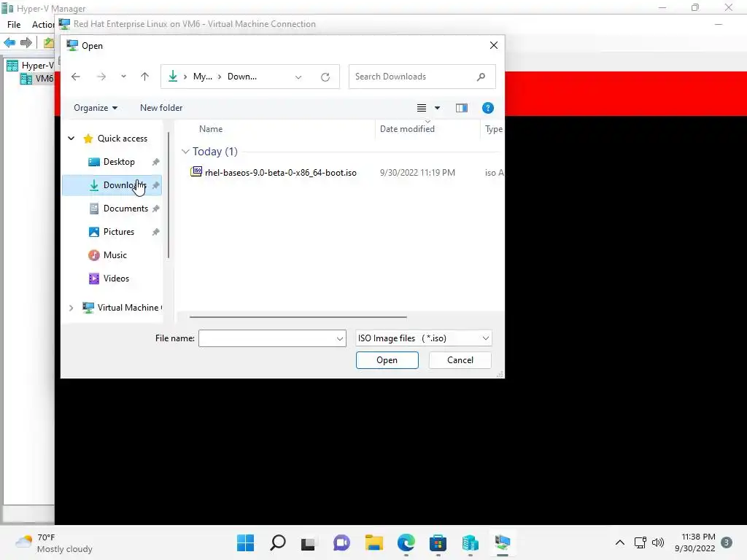Show hidden system tray icons
The width and height of the screenshot is (747, 560).
[620, 542]
